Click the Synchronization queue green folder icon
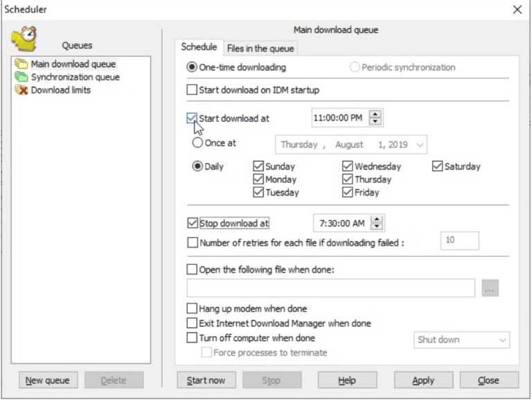This screenshot has width=532, height=400. [21, 78]
